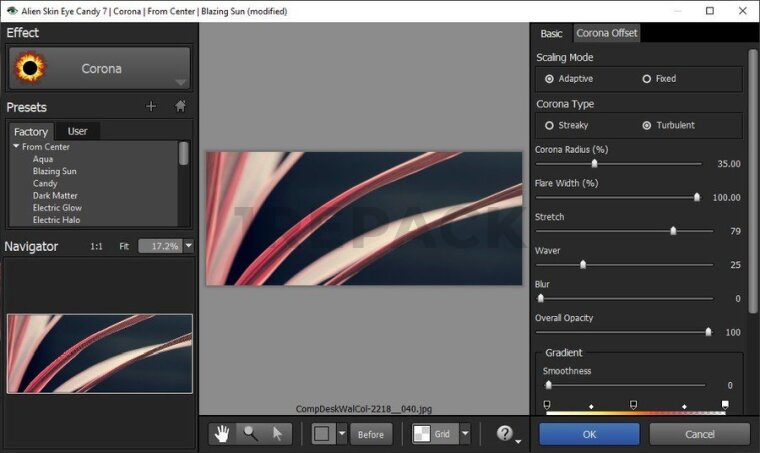Screen dimensions: 760x453
Task: Switch to the Corona Offset tab
Action: 606,33
